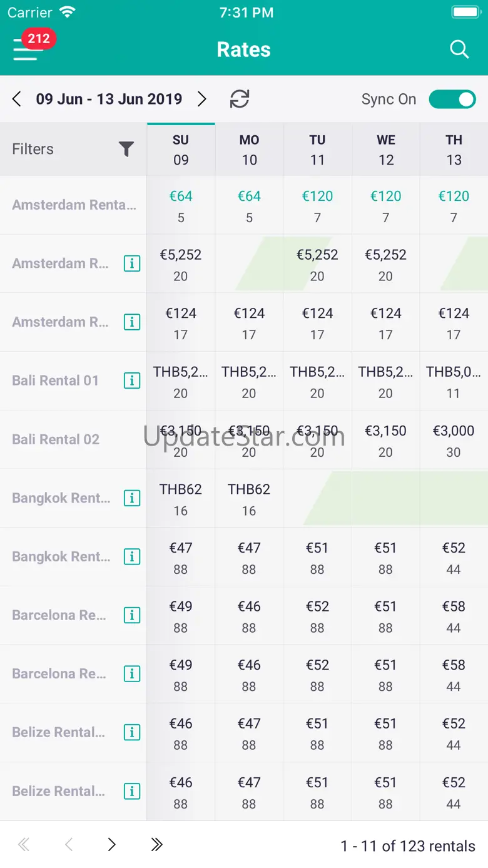Open the Bali Rental 02 row

[x=56, y=439]
